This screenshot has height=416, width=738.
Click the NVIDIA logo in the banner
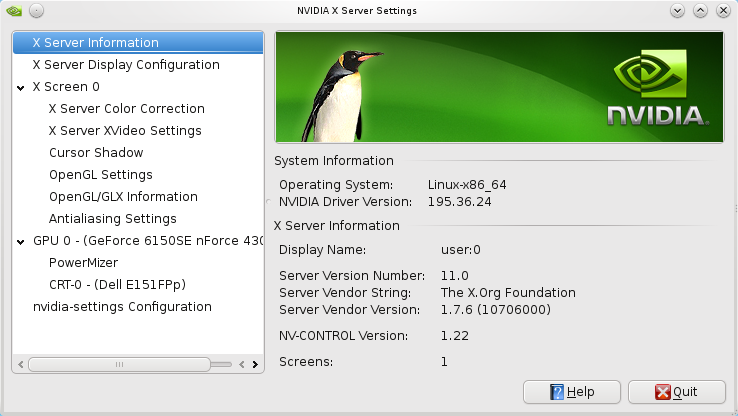pyautogui.click(x=657, y=88)
